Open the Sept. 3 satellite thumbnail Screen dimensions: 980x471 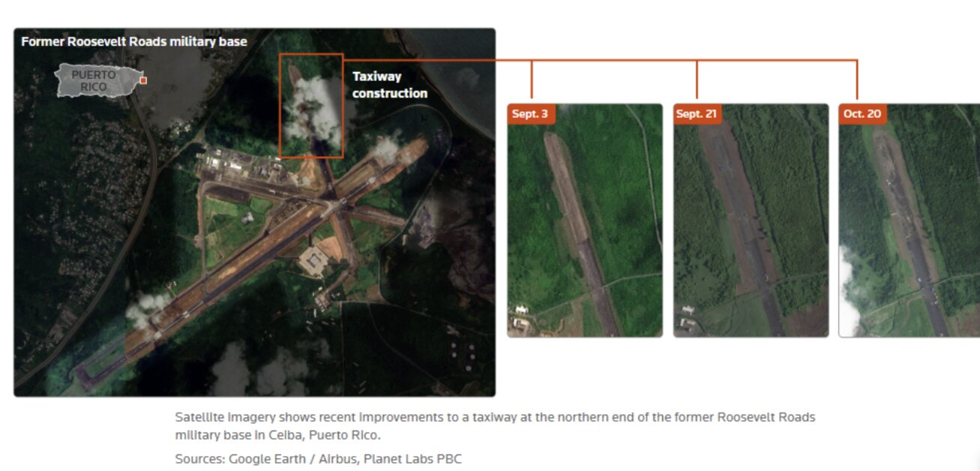[x=585, y=225]
